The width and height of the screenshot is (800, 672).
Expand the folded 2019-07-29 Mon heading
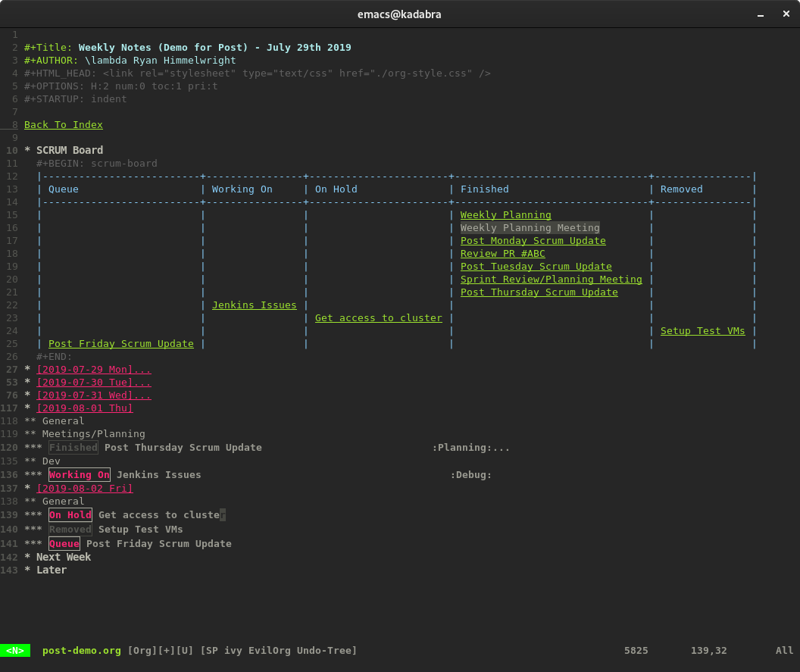(93, 370)
